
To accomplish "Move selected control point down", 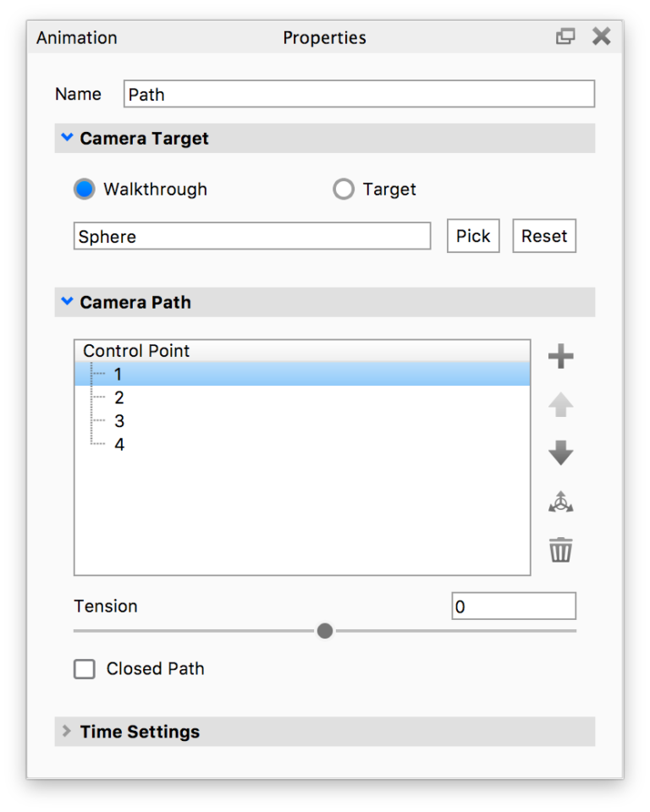I will point(560,453).
